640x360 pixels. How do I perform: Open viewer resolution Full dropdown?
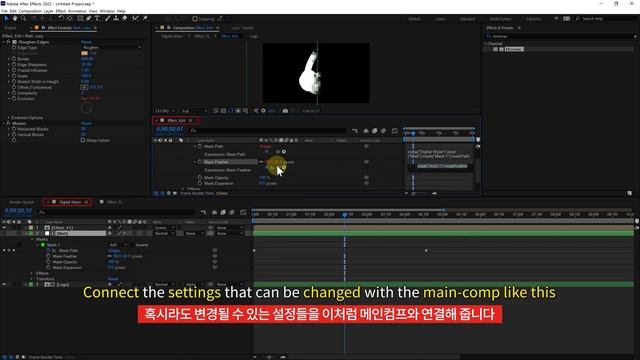click(x=194, y=111)
